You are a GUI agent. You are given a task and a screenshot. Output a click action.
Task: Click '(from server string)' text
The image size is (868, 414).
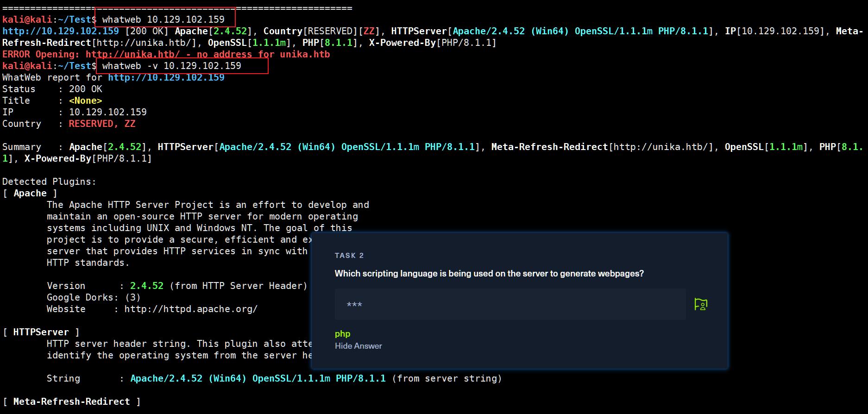tap(447, 378)
